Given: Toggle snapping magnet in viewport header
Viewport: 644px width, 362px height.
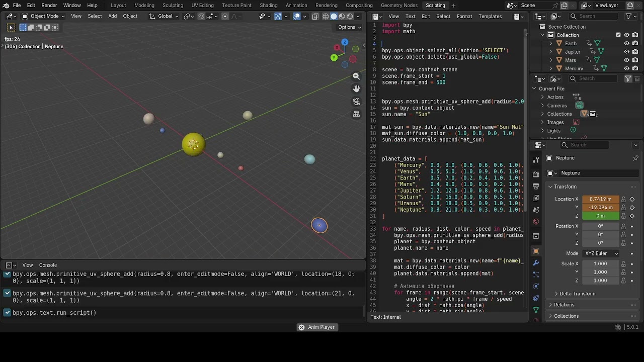Looking at the screenshot, I should (201, 16).
